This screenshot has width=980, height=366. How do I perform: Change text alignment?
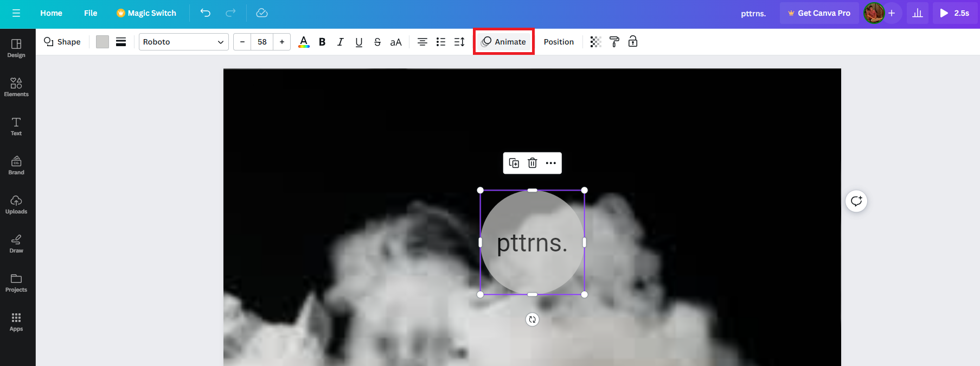pyautogui.click(x=422, y=42)
